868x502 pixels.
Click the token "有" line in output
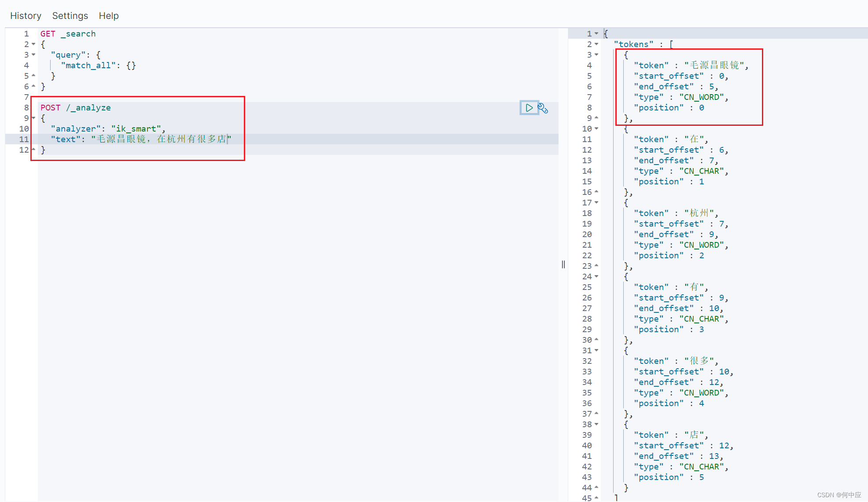[x=671, y=287]
